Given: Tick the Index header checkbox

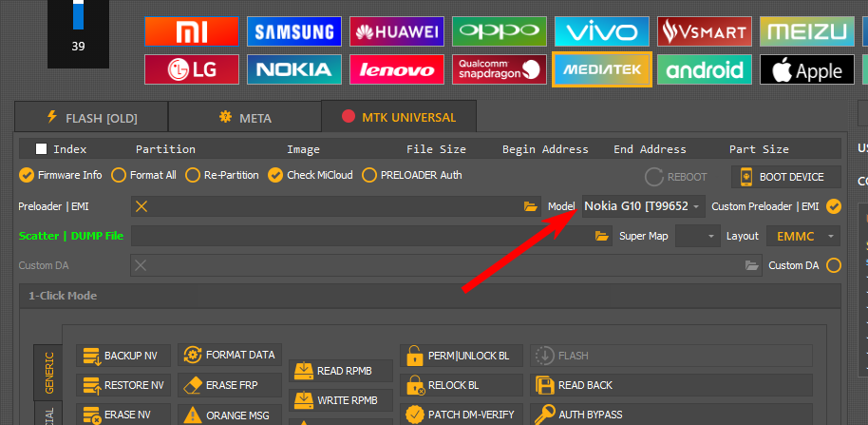Looking at the screenshot, I should click(41, 149).
